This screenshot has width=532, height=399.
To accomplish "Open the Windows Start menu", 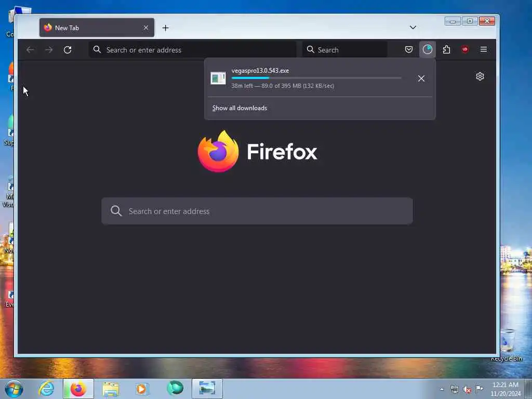I will click(x=14, y=389).
